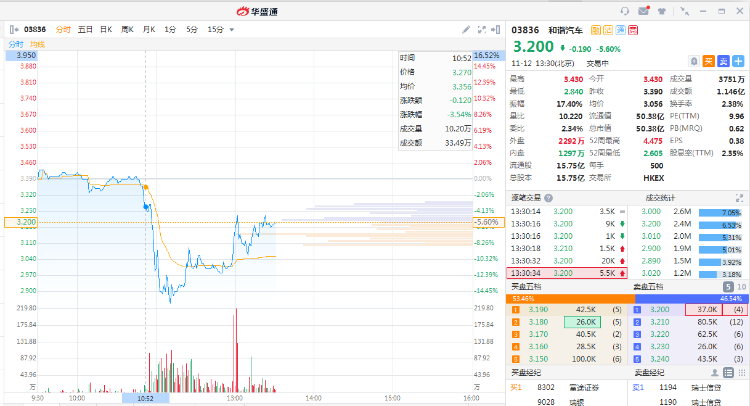Click the 03836 stock code in chart toolbar

tap(35, 30)
